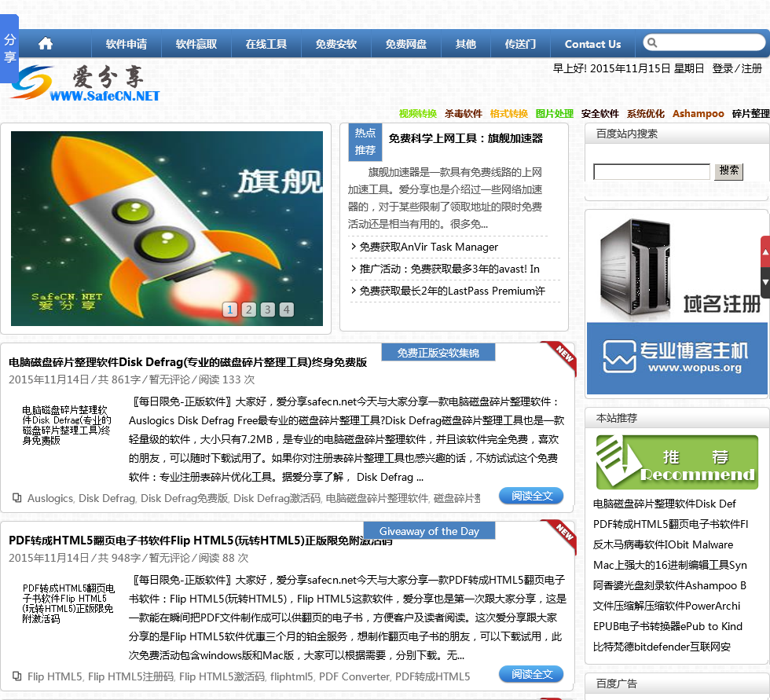
Task: Focus the 百度站内搜索 text field
Action: pos(651,172)
